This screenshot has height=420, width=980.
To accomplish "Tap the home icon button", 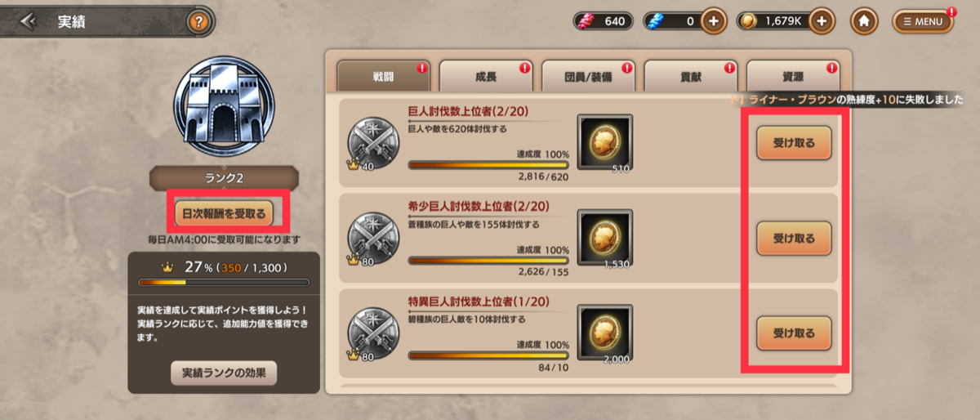I will click(x=864, y=21).
